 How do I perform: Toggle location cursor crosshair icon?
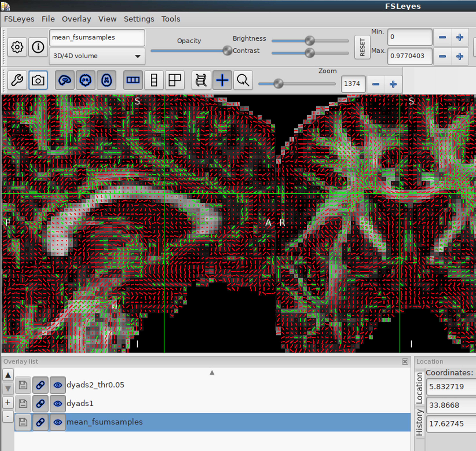coord(222,80)
